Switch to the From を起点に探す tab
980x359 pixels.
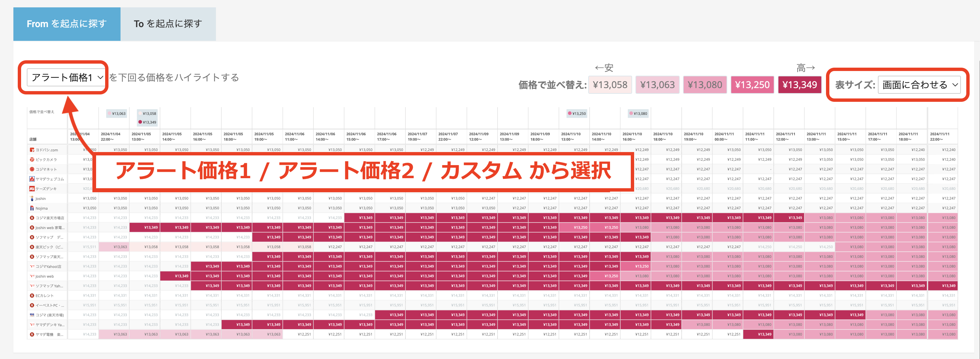click(x=67, y=24)
